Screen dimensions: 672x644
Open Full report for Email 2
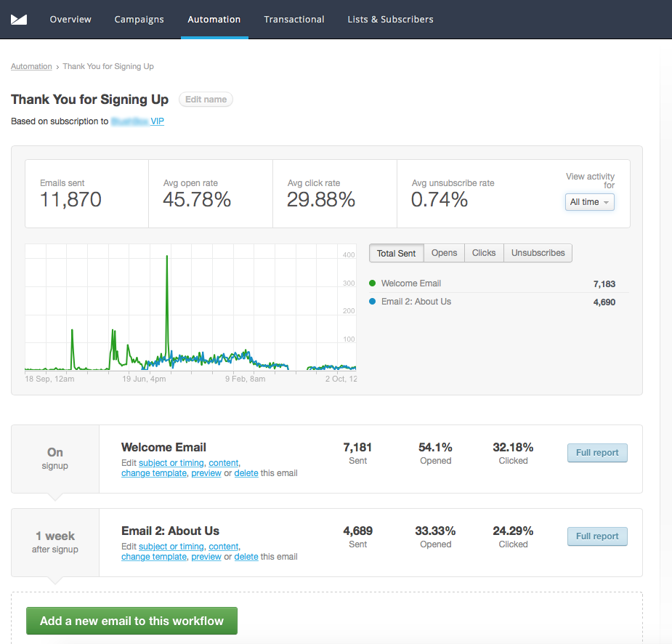tap(597, 536)
